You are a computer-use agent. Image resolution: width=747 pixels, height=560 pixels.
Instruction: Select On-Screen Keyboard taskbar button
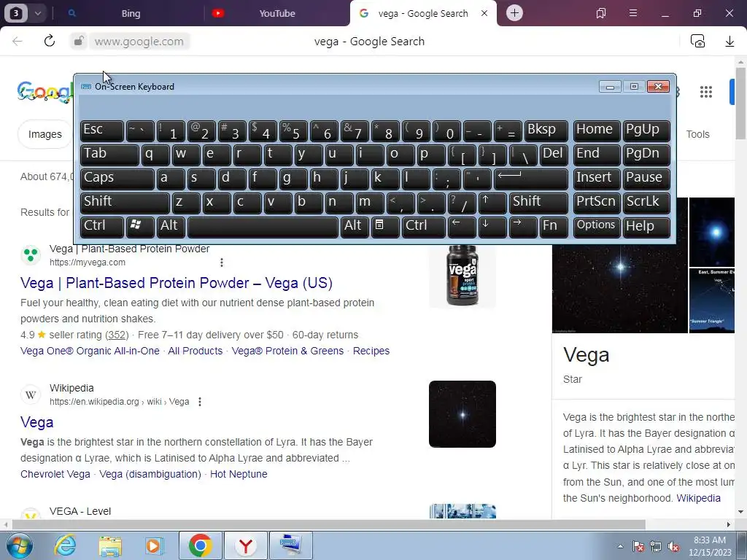click(290, 545)
